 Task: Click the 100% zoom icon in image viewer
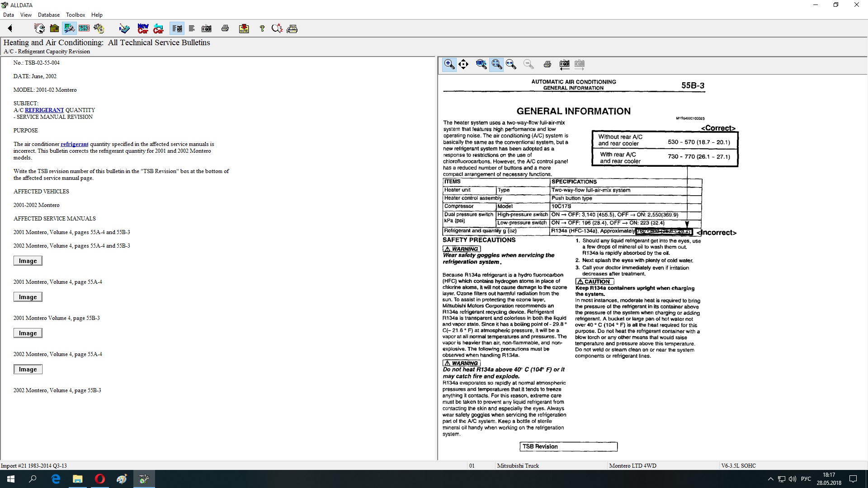tap(481, 64)
